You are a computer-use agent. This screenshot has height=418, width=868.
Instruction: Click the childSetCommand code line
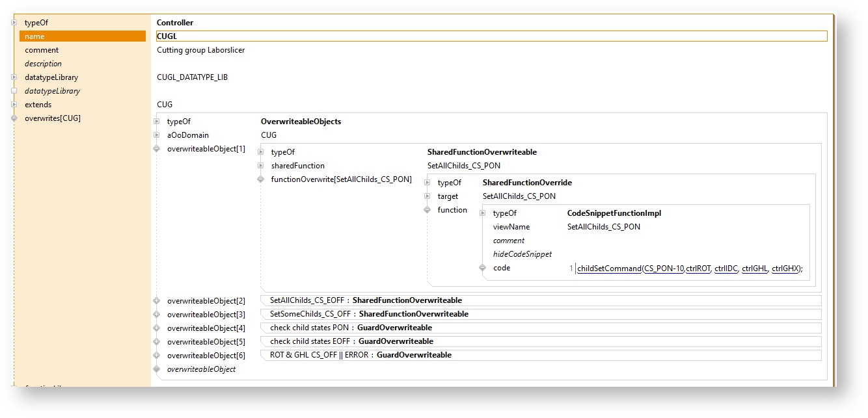[608, 268]
